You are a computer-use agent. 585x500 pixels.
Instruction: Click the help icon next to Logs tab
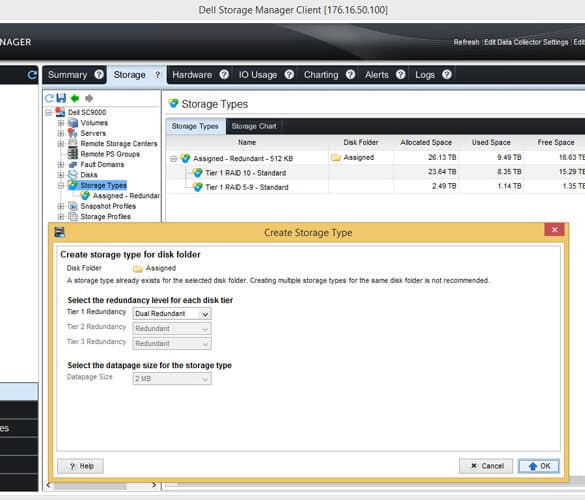[x=447, y=75]
